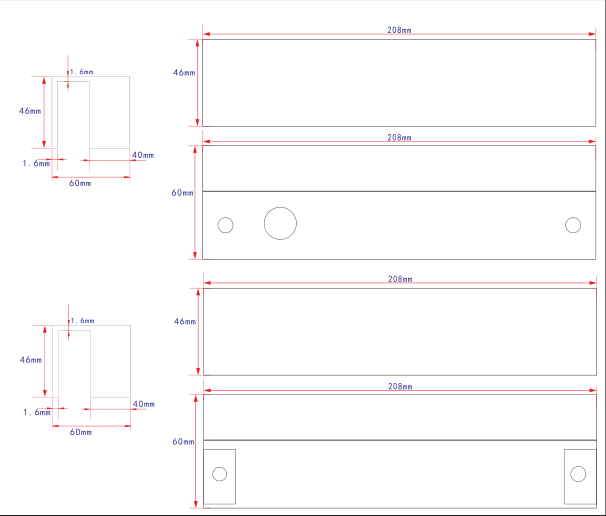Click inside the upper U-channel profile slot
This screenshot has width=606, height=516.
(x=73, y=115)
